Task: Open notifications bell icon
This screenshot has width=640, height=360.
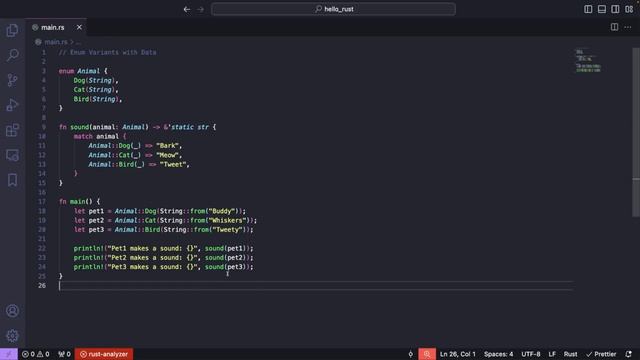Action: 628,354
